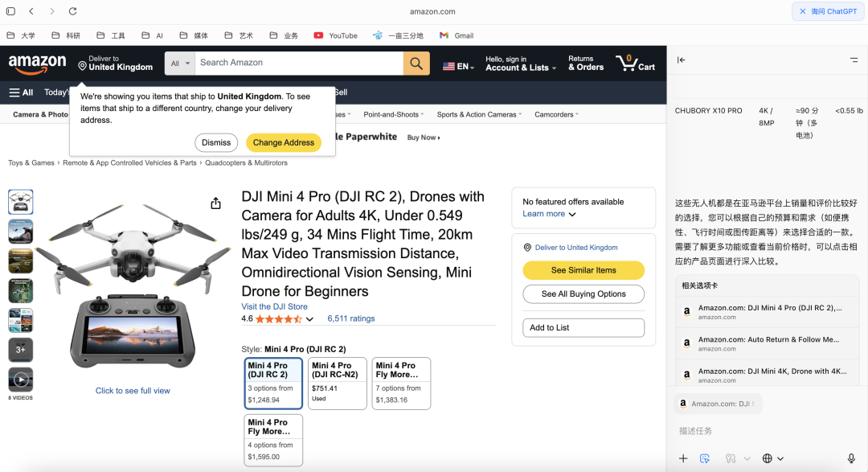Open the 6,511 ratings link
868x472 pixels.
(x=351, y=318)
